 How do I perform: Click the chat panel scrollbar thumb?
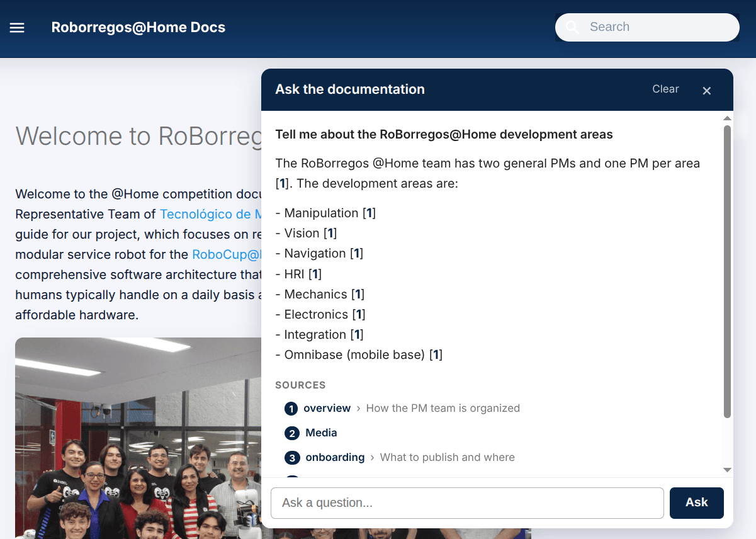tap(727, 271)
